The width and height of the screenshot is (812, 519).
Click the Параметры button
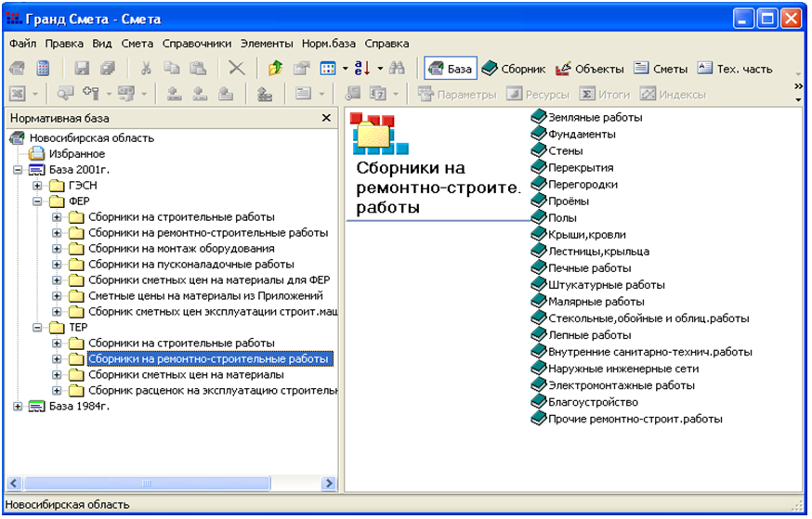pos(457,94)
